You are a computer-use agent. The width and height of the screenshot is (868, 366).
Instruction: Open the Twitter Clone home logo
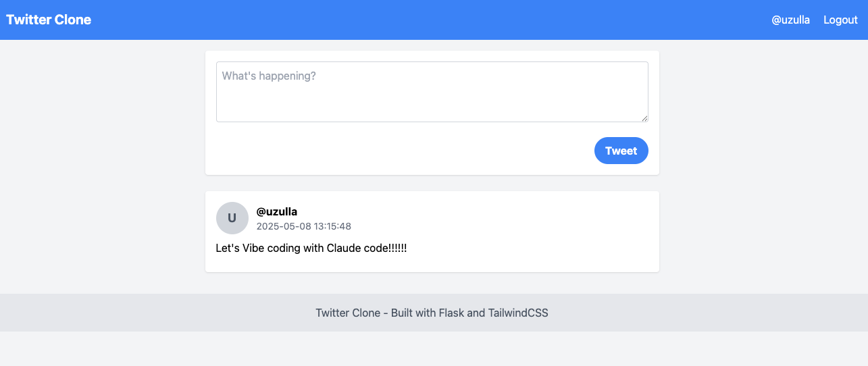click(49, 20)
